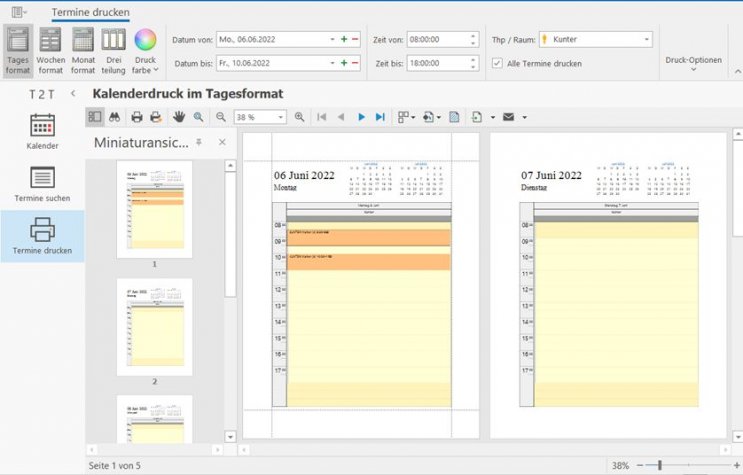Click preview vertical scroll-up arrow
The height and width of the screenshot is (475, 743).
(737, 135)
